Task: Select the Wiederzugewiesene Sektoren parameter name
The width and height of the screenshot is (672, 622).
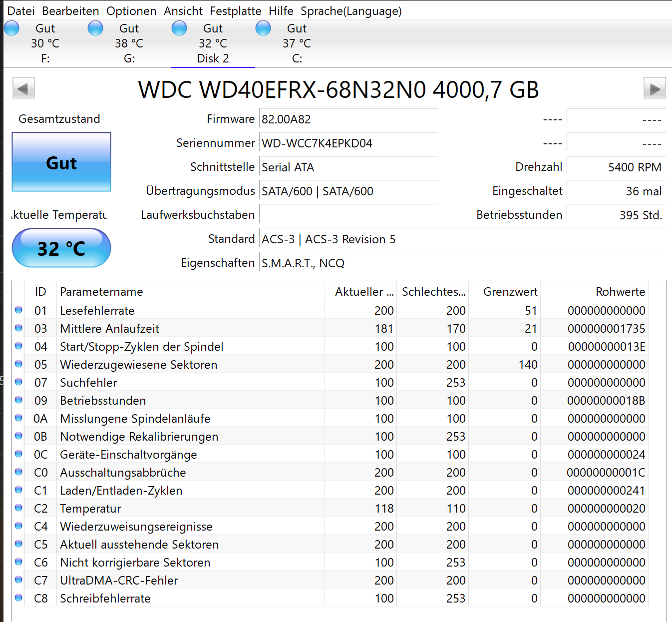Action: [x=139, y=365]
